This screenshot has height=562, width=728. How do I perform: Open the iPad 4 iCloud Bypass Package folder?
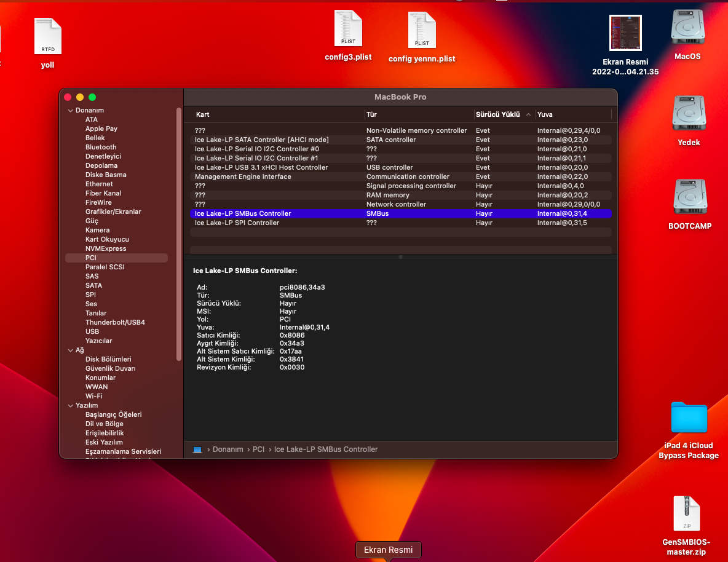click(x=689, y=418)
